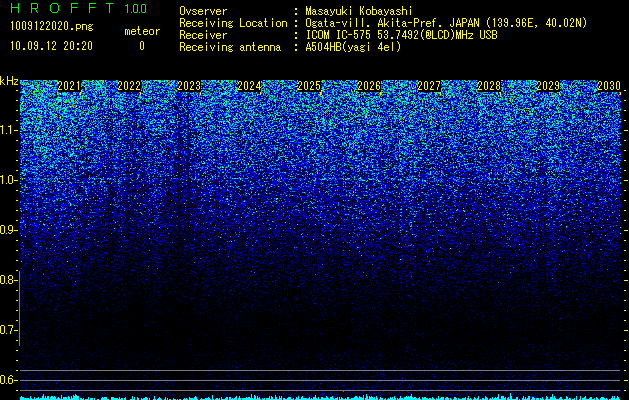
Task: Click the 0.8 kHz axis label
Action: 7,280
